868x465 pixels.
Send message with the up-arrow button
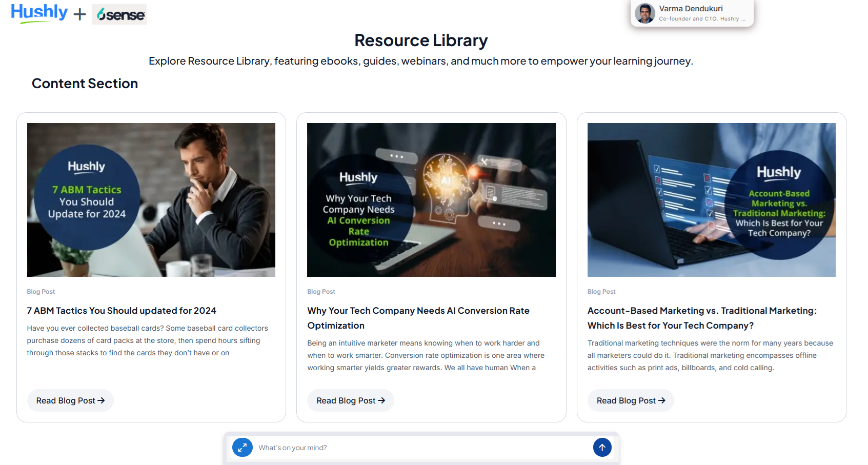(x=602, y=448)
